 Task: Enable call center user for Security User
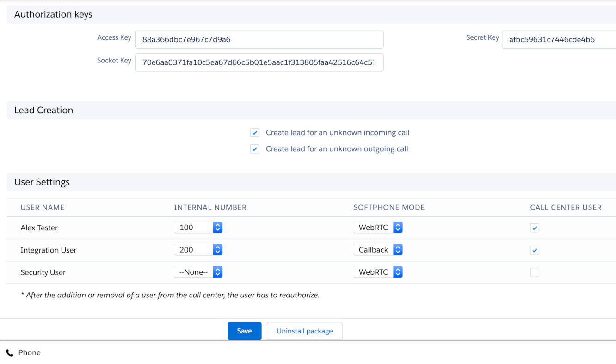click(535, 272)
